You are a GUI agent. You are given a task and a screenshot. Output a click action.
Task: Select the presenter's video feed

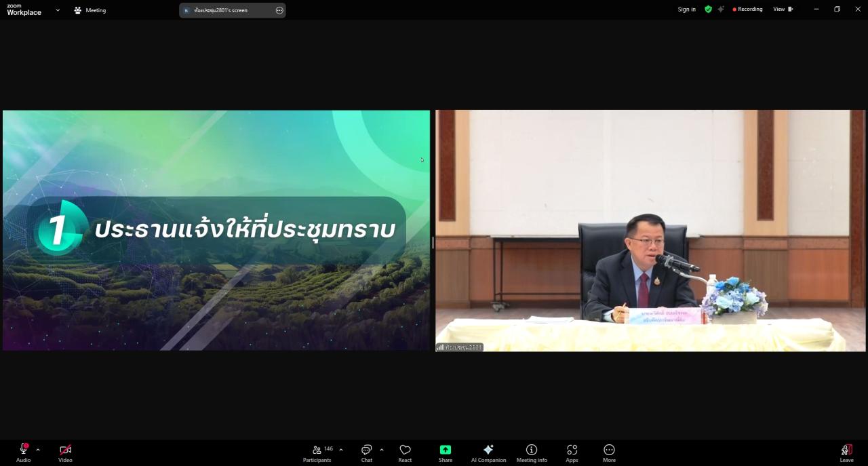650,230
